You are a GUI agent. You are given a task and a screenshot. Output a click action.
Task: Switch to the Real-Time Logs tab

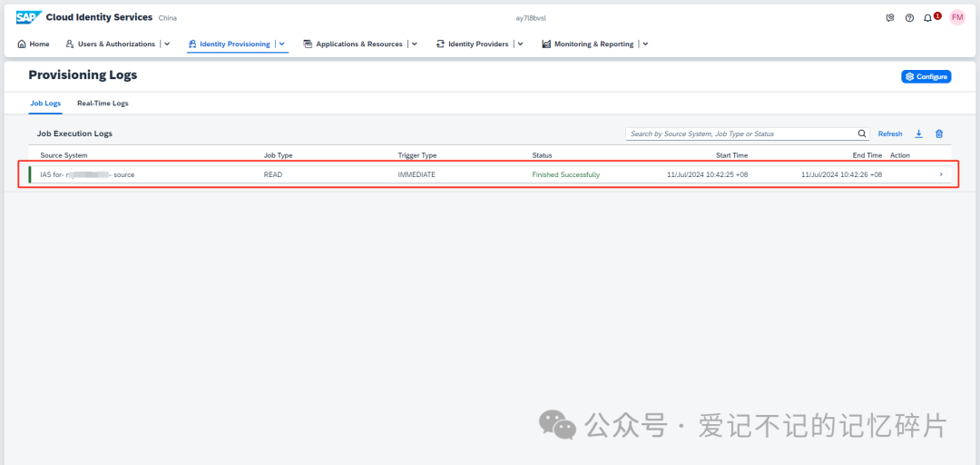(x=103, y=104)
